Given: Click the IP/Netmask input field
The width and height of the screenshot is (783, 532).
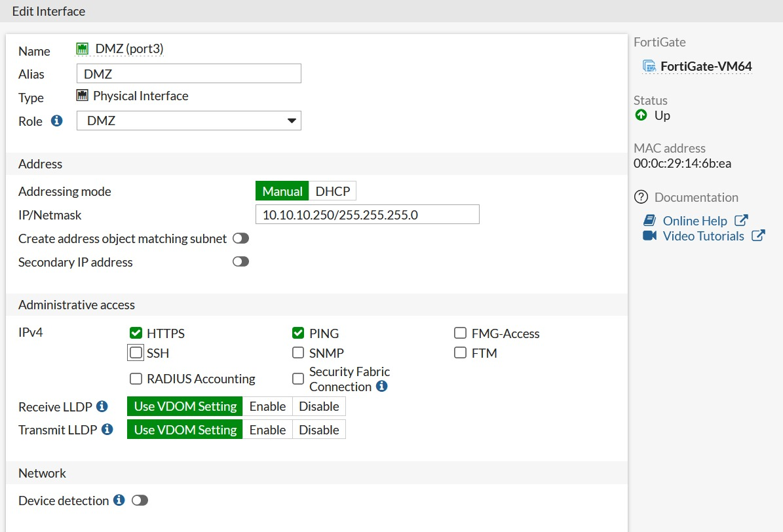Looking at the screenshot, I should [x=367, y=214].
